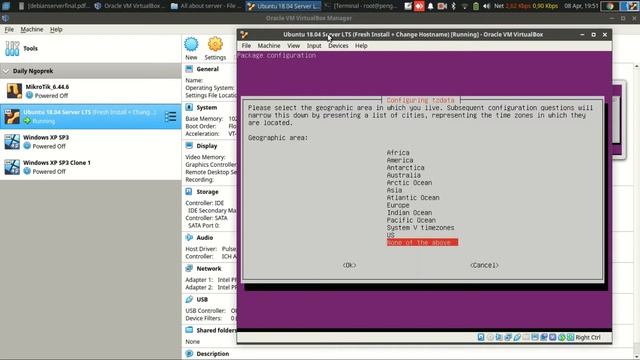The image size is (640, 360).
Task: Switch to Terminal taskbar window
Action: coord(361,6)
